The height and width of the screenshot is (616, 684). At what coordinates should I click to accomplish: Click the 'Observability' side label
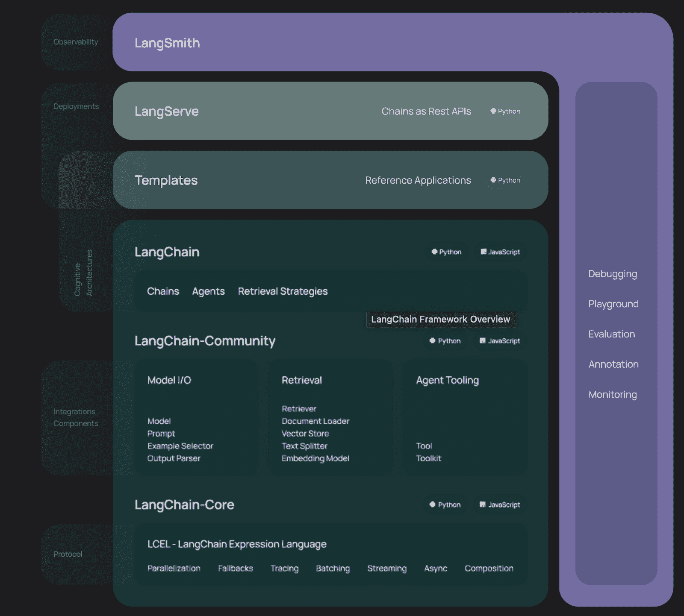pos(76,42)
